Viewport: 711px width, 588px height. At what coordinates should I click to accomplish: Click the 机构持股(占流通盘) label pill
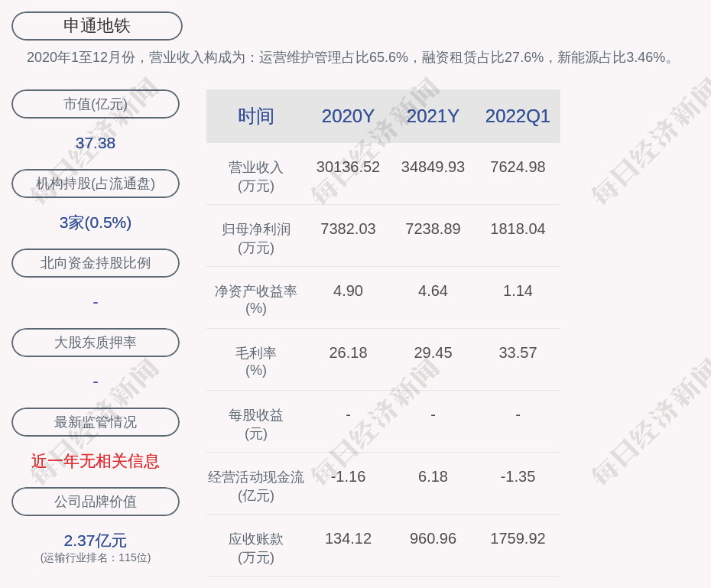point(96,184)
